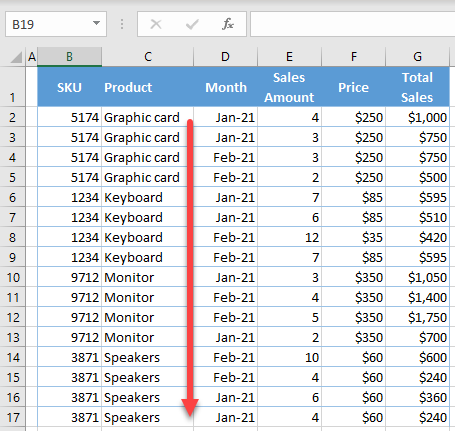The width and height of the screenshot is (455, 431).
Task: Select row 1 header
Action: pyautogui.click(x=13, y=87)
